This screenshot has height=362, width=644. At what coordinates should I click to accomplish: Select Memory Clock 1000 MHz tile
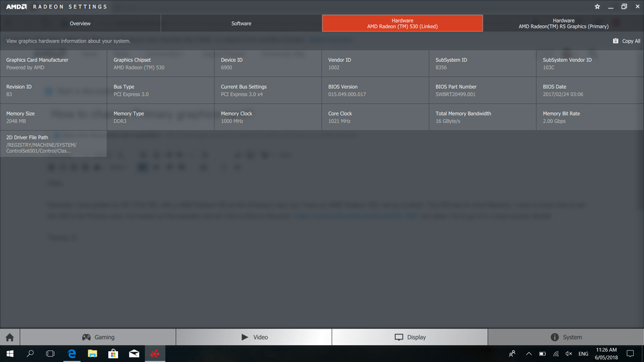click(x=268, y=117)
